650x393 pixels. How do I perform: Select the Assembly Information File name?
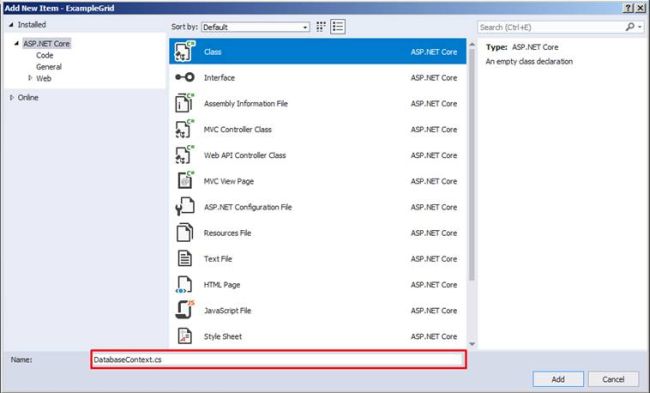[x=246, y=103]
